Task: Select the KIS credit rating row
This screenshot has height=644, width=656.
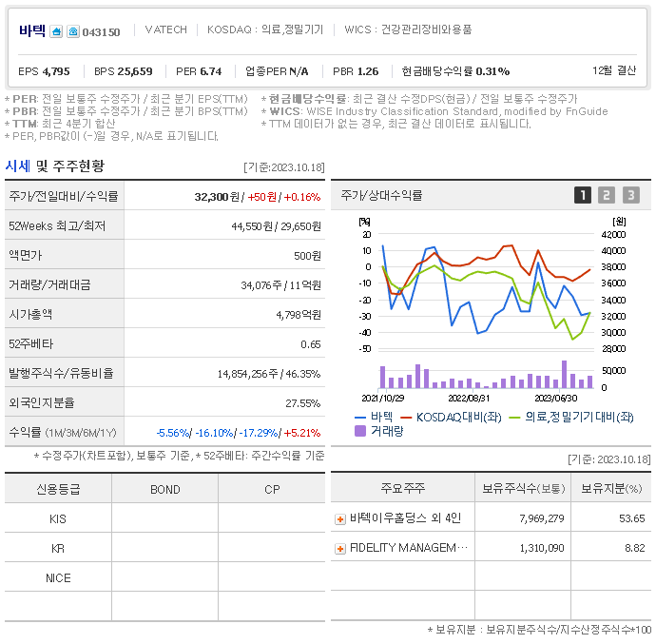Action: point(164,518)
